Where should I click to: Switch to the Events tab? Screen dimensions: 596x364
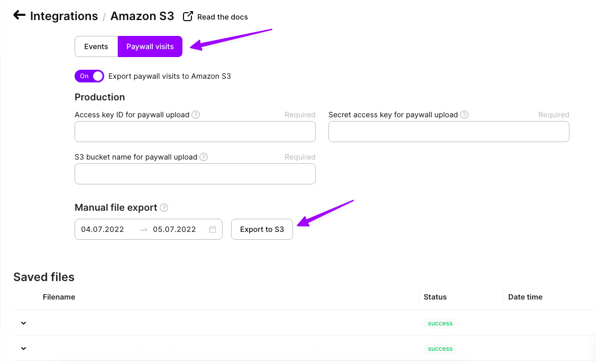click(96, 46)
